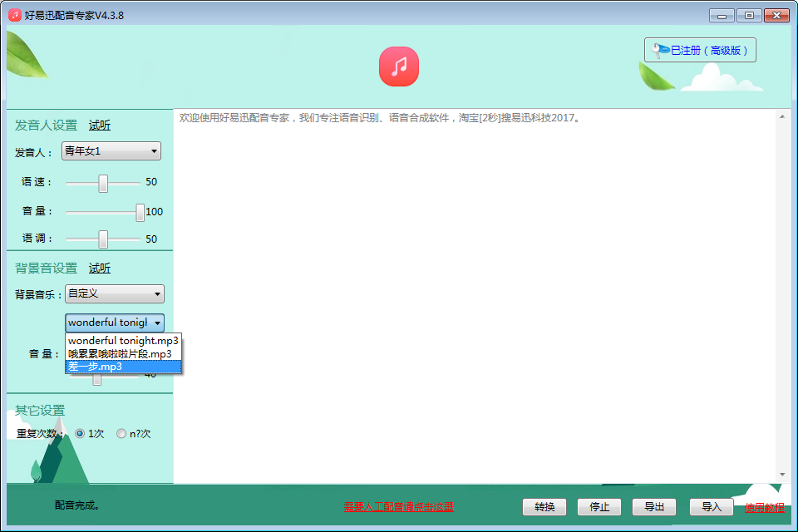Click the 语速 speed slider handle
Viewport: 798px width, 532px height.
coord(103,183)
